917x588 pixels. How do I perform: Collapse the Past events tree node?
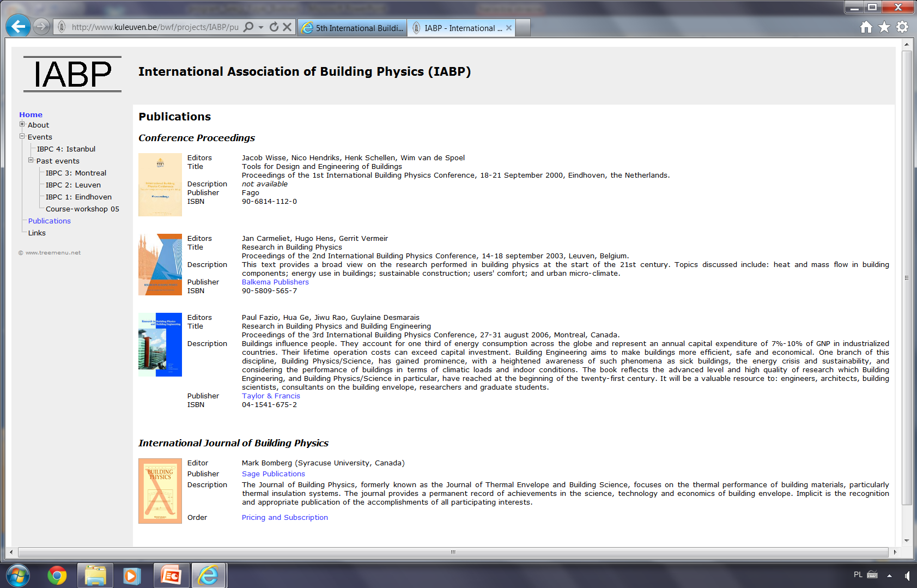tap(31, 160)
